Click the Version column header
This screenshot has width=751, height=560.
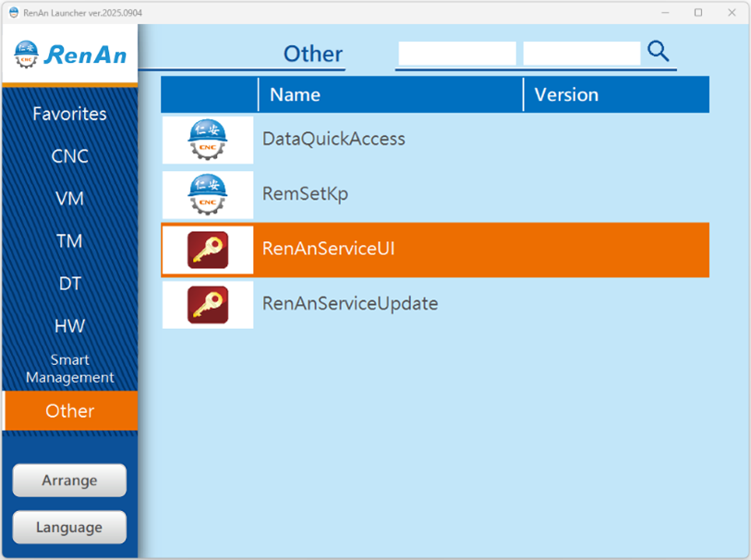566,94
